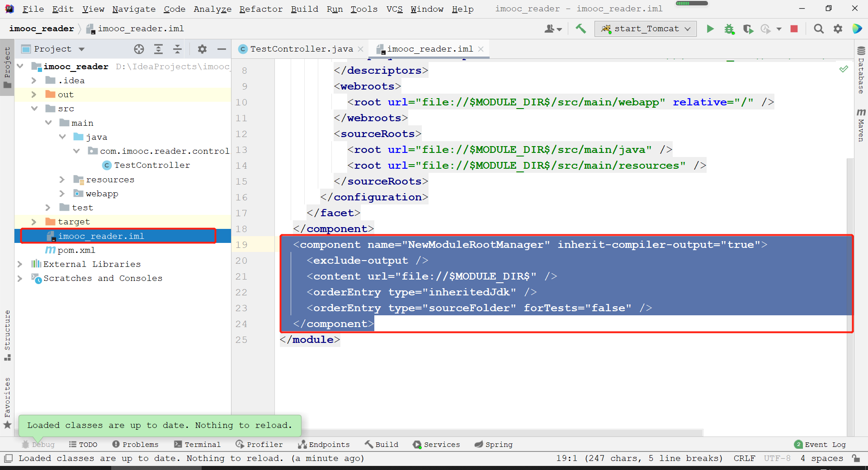Open the File menu

(x=33, y=9)
